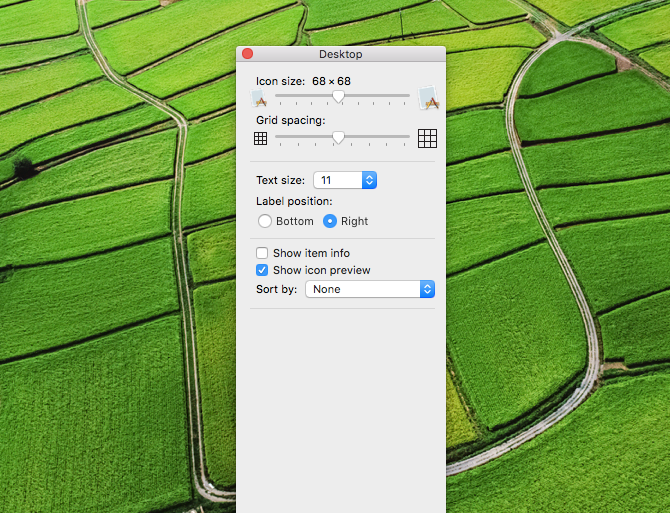Click the Label position label
This screenshot has width=670, height=513.
pos(294,201)
